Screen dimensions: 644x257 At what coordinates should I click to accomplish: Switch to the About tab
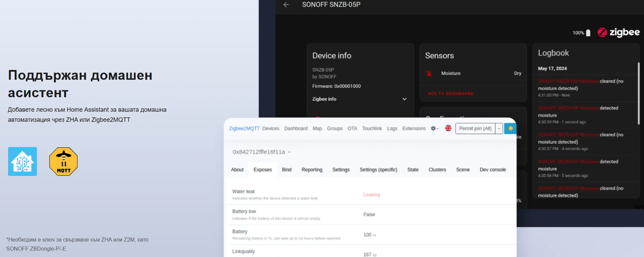coord(237,170)
